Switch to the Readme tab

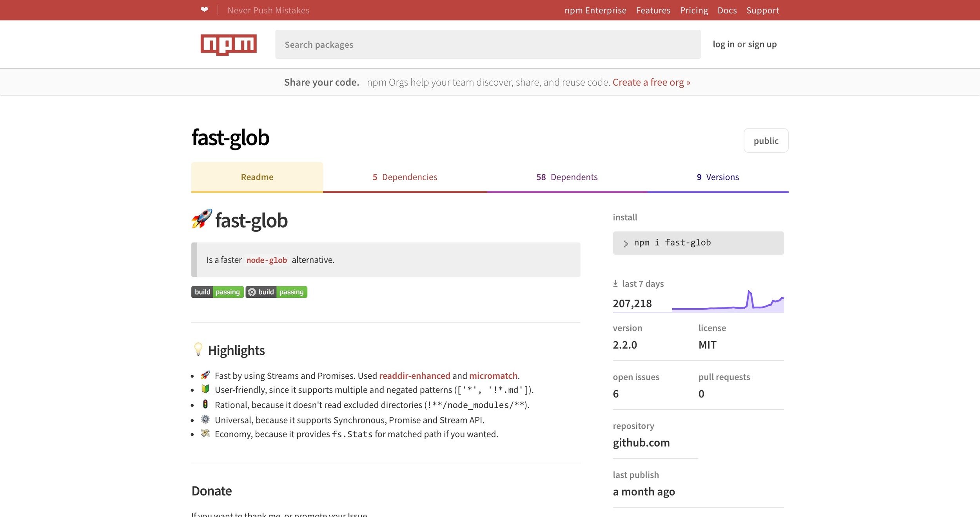[x=257, y=177]
